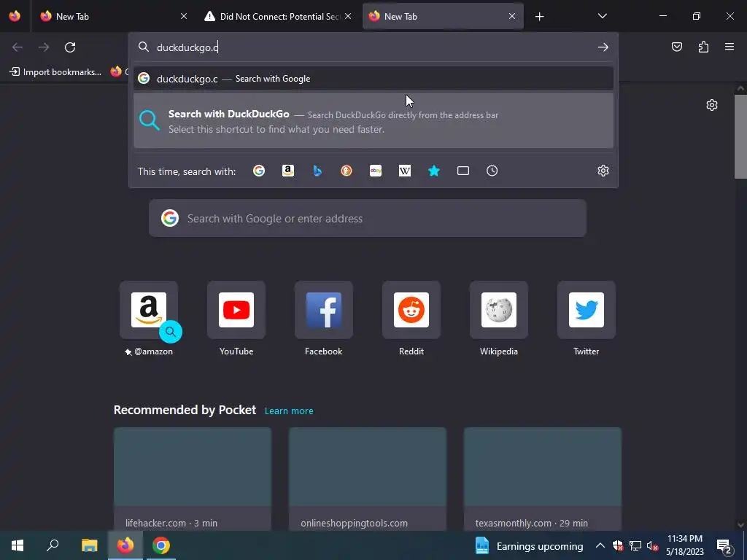This screenshot has width=747, height=560.
Task: Open the Windows Start menu
Action: pyautogui.click(x=18, y=545)
